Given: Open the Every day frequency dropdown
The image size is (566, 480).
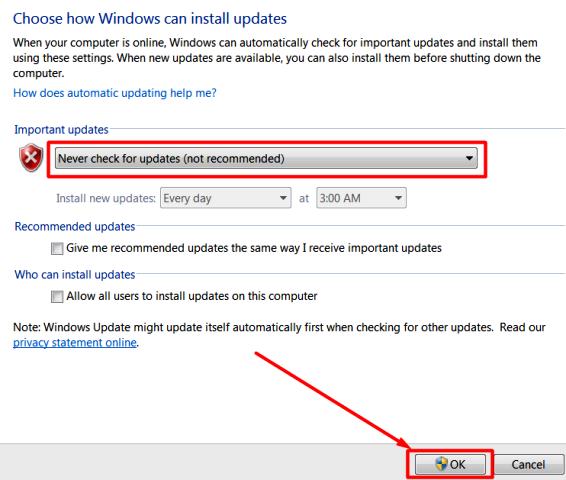Looking at the screenshot, I should (226, 198).
